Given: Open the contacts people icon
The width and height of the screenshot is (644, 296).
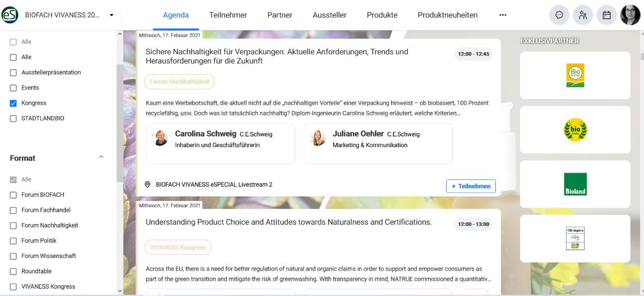Looking at the screenshot, I should click(x=583, y=15).
